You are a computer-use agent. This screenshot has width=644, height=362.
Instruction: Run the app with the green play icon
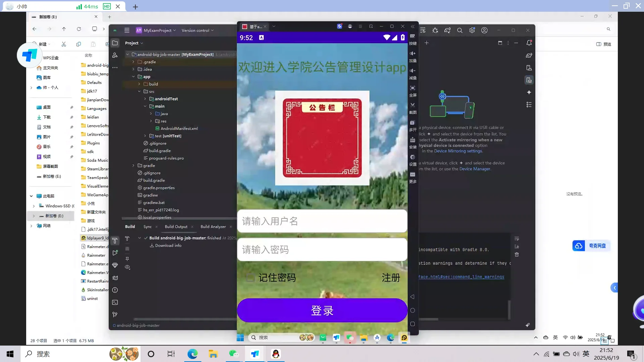tap(115, 252)
